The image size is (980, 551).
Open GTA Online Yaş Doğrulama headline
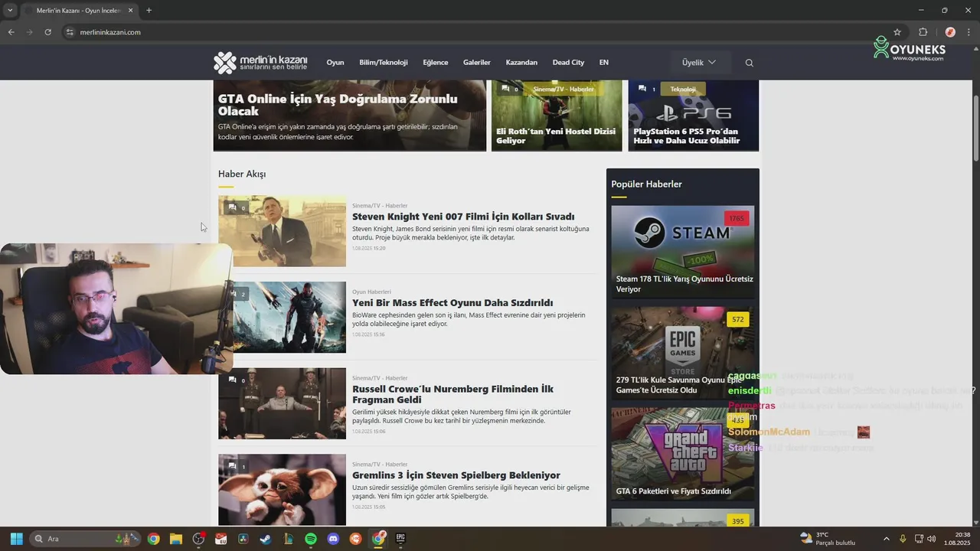pos(338,105)
